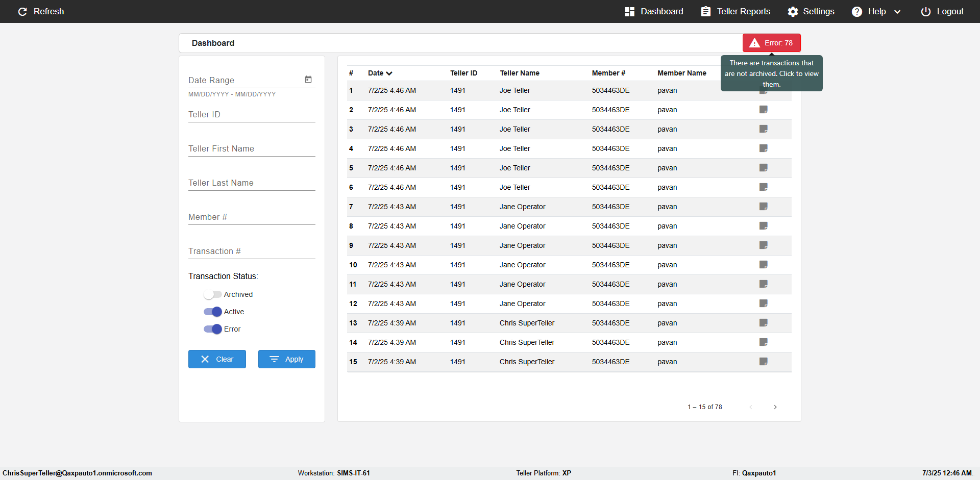Viewport: 980px width, 480px height.
Task: Open the note icon for row 3
Action: (764, 129)
